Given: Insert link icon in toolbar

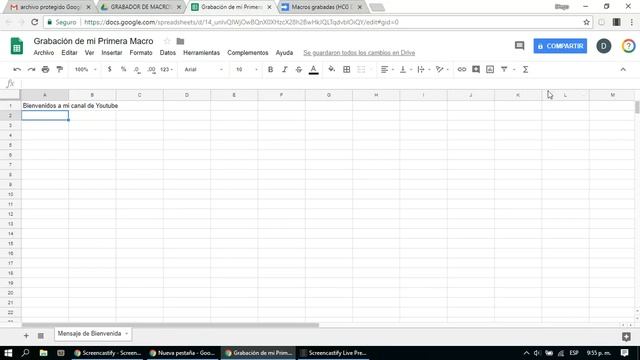Looking at the screenshot, I should [x=462, y=69].
